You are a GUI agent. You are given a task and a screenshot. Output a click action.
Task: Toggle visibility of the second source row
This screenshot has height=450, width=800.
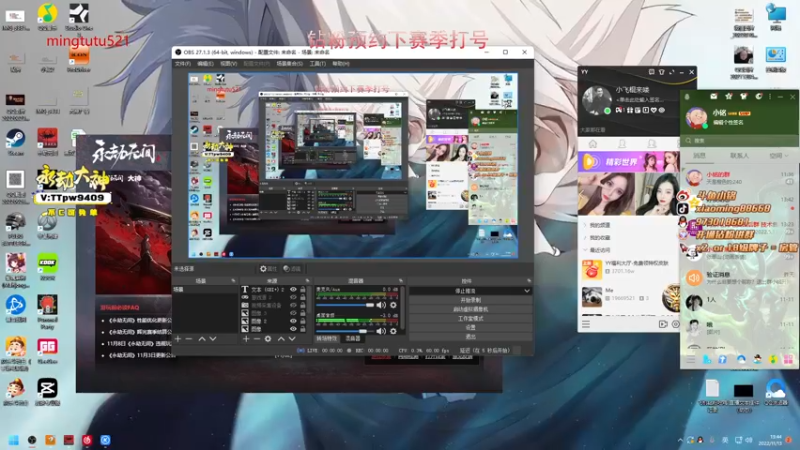pyautogui.click(x=293, y=297)
